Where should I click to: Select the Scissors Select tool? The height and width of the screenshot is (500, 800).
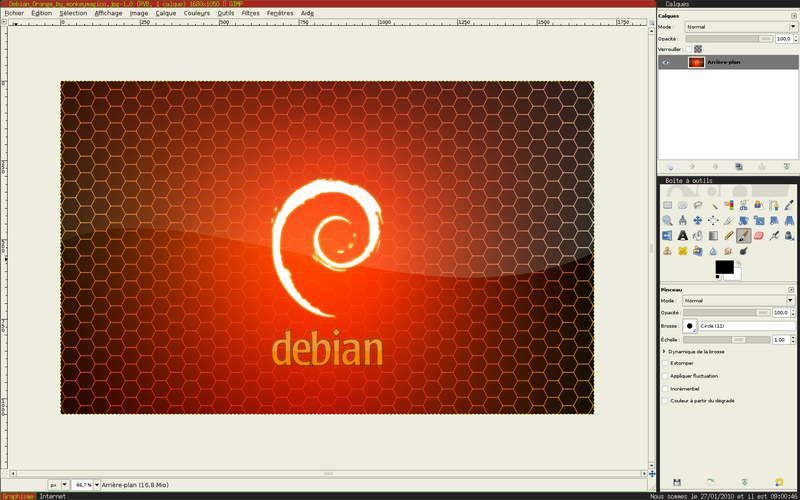[x=743, y=205]
